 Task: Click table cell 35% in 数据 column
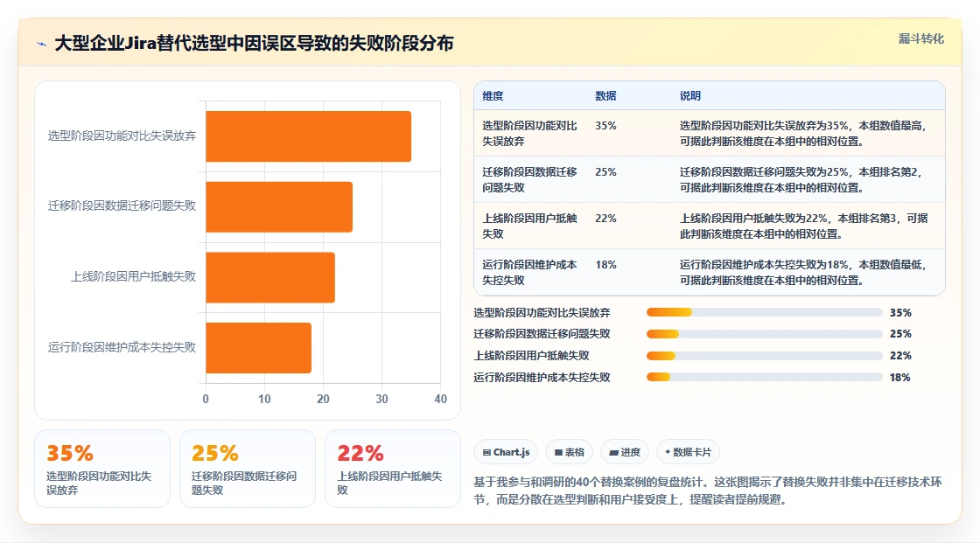click(605, 126)
